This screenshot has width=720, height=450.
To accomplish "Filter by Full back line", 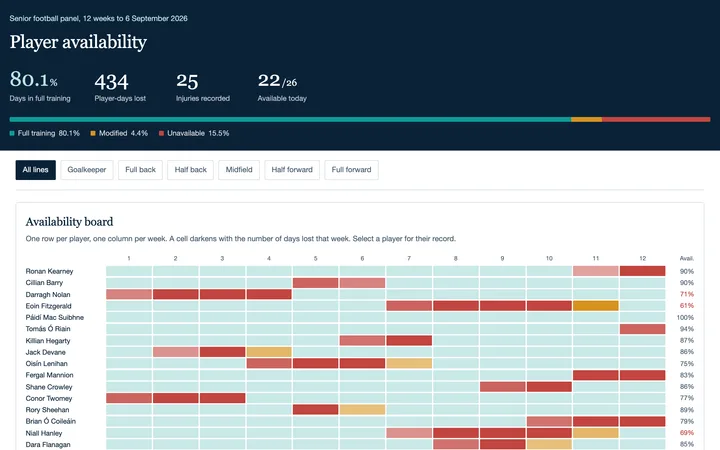I will pos(141,170).
